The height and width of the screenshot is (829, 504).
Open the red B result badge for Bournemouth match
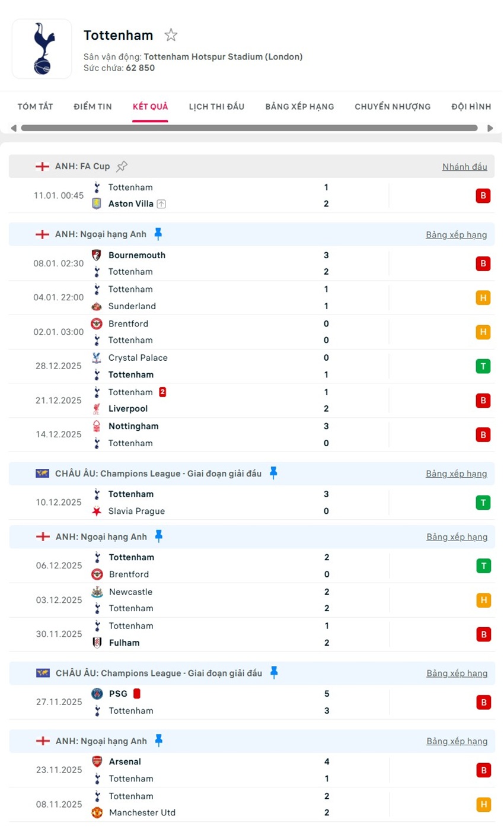(x=483, y=263)
